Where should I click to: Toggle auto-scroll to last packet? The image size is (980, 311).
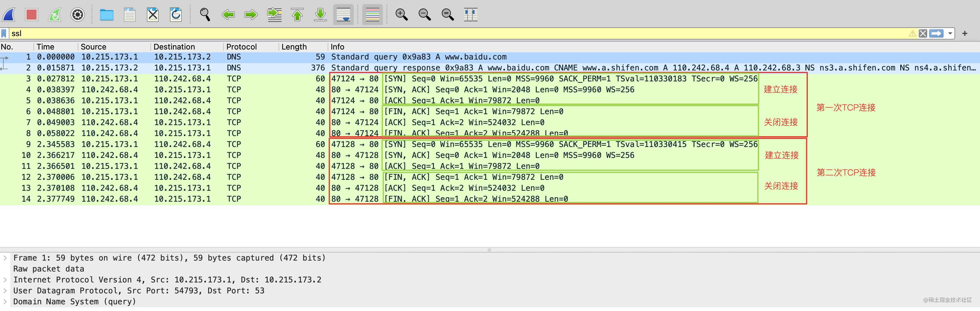343,15
